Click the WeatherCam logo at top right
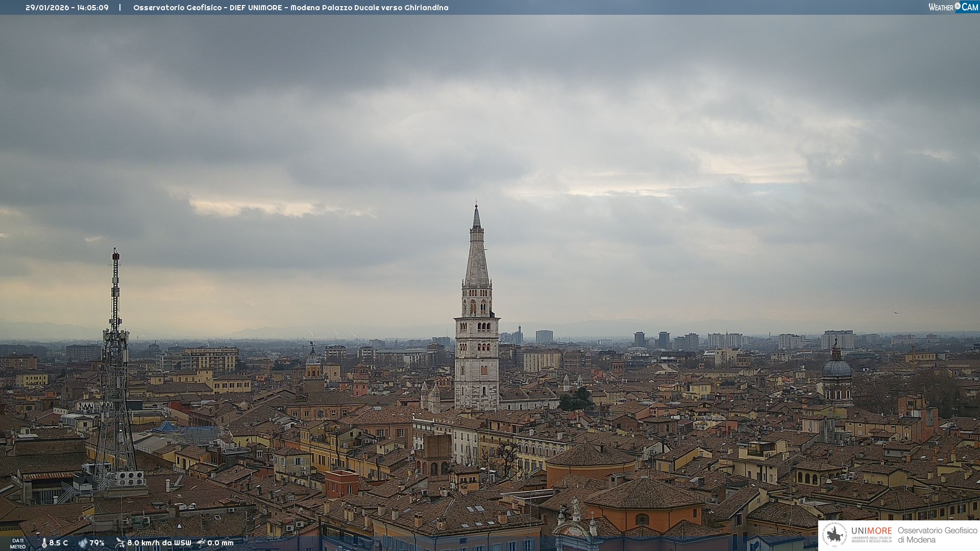 point(953,7)
